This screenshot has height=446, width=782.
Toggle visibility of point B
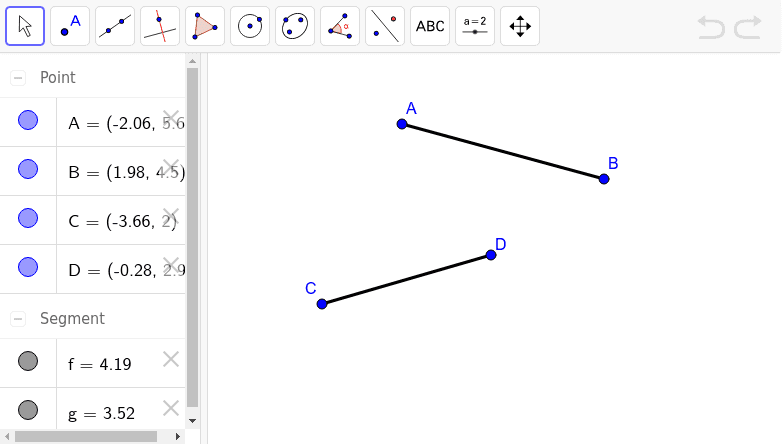click(x=28, y=169)
